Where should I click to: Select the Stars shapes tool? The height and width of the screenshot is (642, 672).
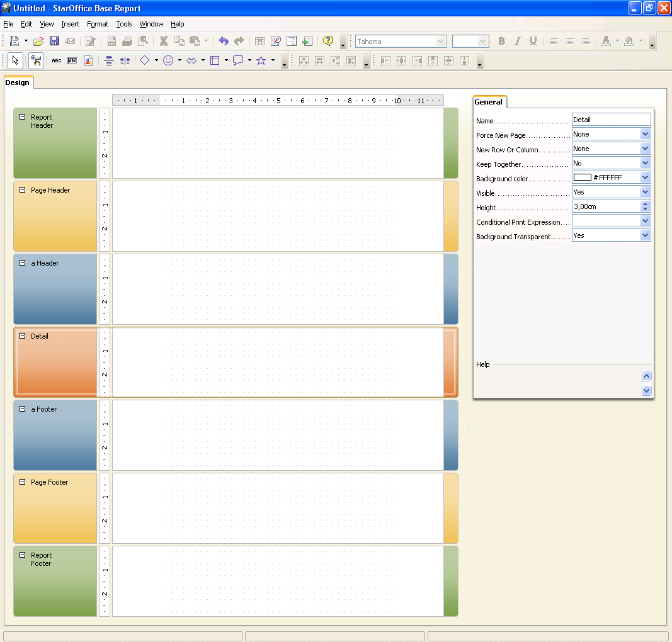coord(261,61)
